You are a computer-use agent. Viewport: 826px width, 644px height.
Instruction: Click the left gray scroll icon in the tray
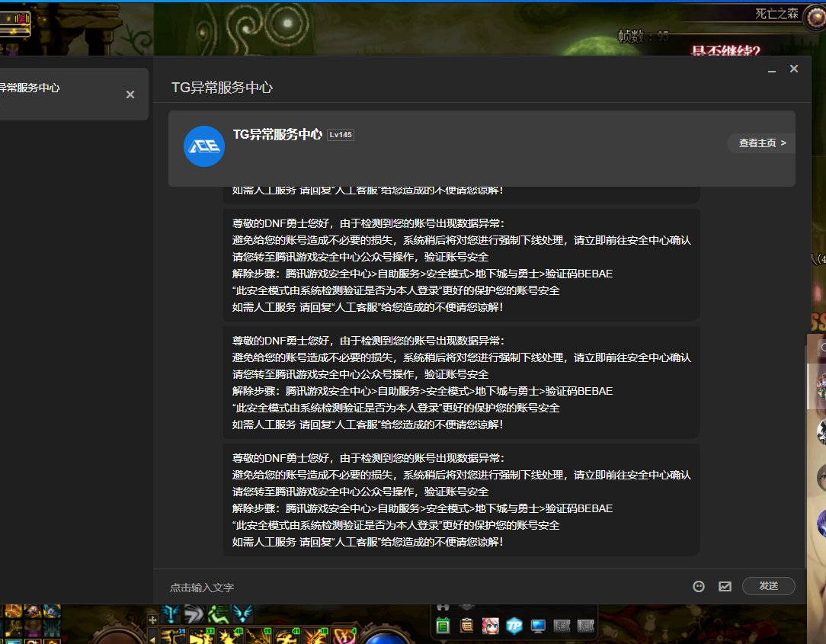coord(562,625)
